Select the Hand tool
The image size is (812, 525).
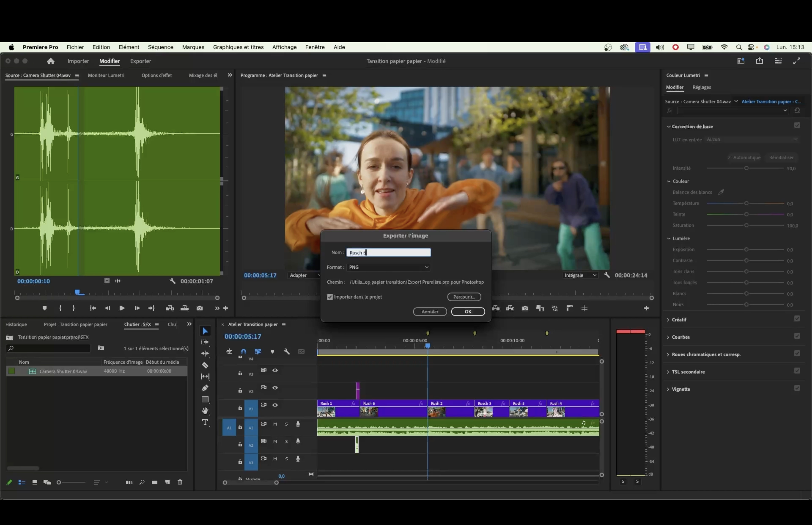pyautogui.click(x=205, y=411)
